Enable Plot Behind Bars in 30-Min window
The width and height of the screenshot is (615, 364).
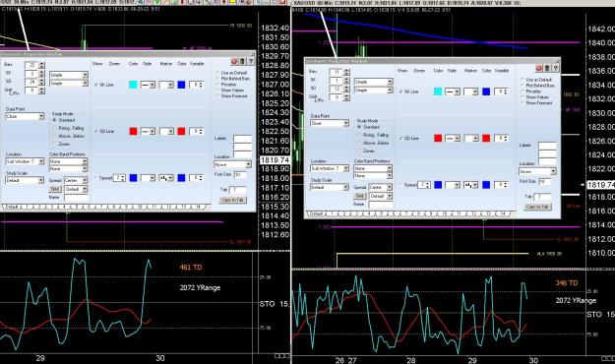click(x=217, y=79)
